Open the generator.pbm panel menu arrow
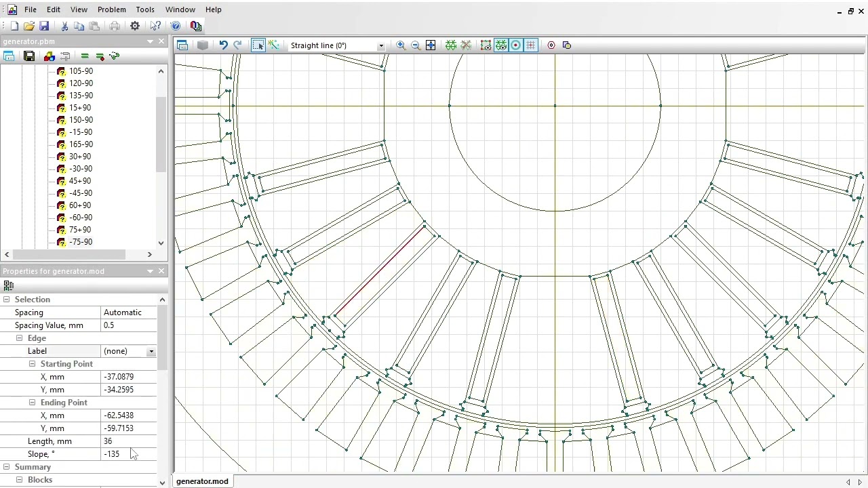 pyautogui.click(x=151, y=41)
